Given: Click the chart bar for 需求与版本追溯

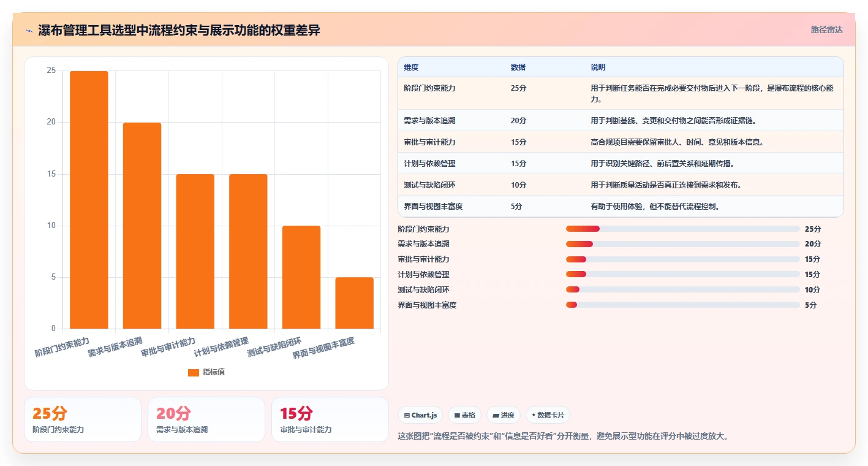Looking at the screenshot, I should coord(142,226).
